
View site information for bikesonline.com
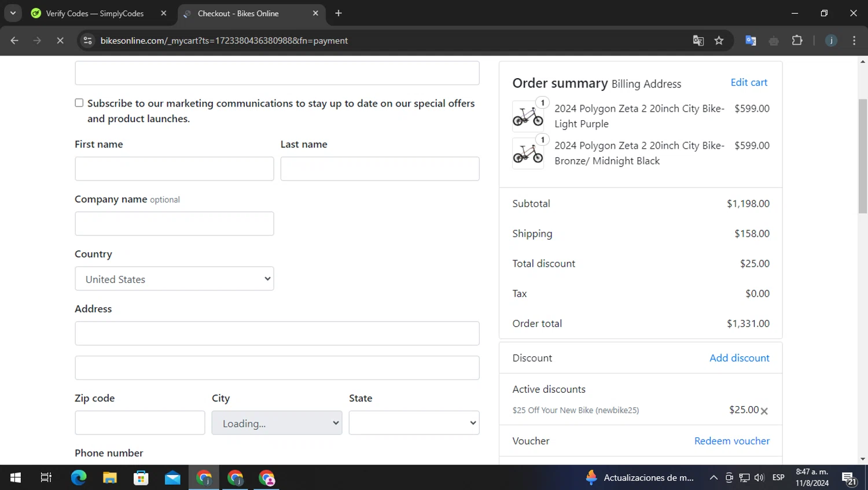[88, 40]
